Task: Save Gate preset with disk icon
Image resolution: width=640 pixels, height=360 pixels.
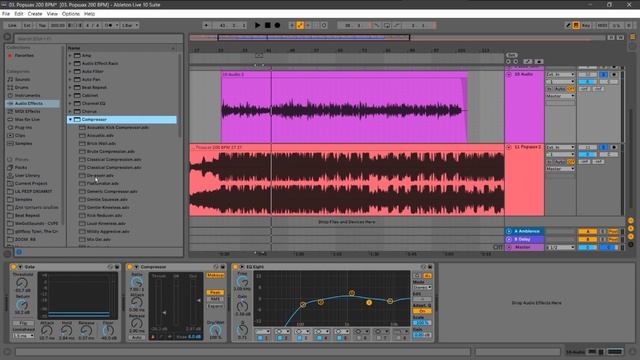Action: 117,267
